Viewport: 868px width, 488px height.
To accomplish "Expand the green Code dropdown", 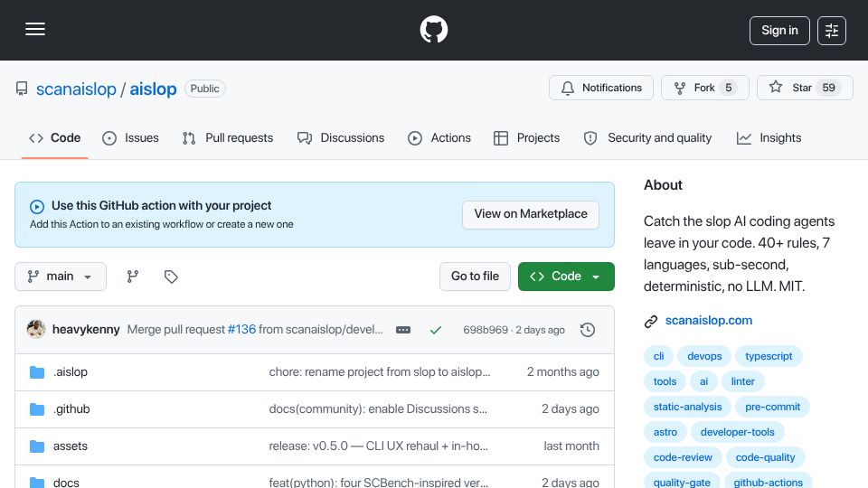I will click(x=566, y=277).
